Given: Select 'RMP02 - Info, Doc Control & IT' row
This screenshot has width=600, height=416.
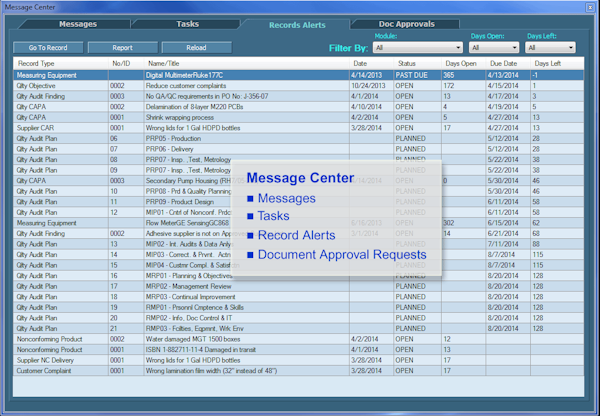Looking at the screenshot, I should tap(298, 318).
